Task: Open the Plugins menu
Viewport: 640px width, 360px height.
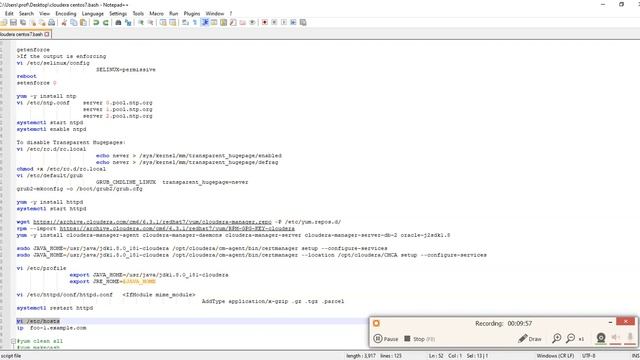Action: tap(192, 13)
